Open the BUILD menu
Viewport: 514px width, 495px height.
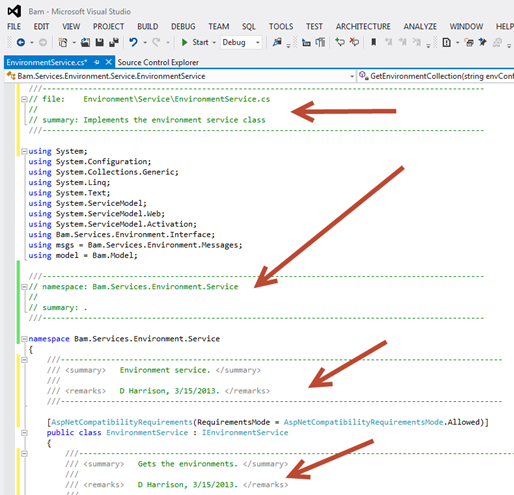pos(148,26)
